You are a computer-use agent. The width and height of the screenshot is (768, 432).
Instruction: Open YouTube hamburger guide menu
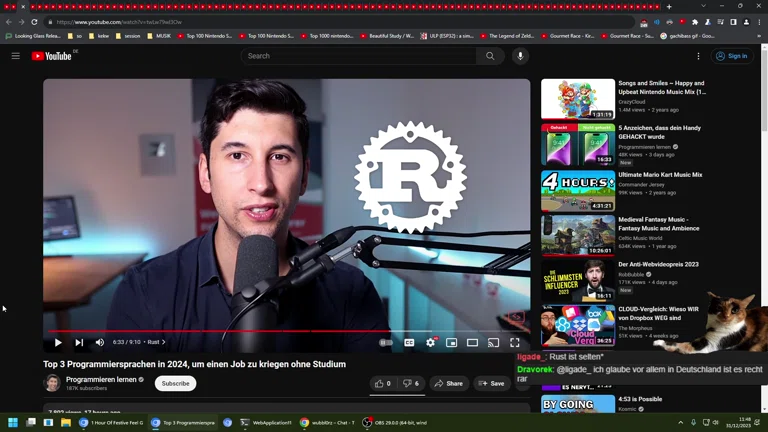pos(16,56)
